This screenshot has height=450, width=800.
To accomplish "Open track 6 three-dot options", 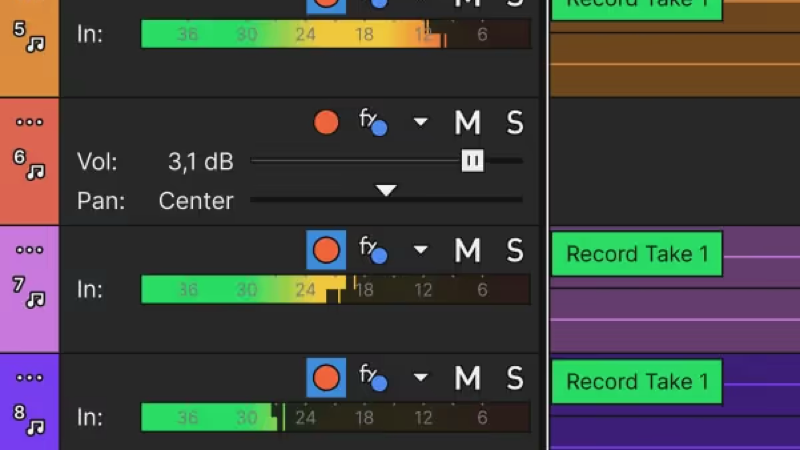I will (30, 122).
